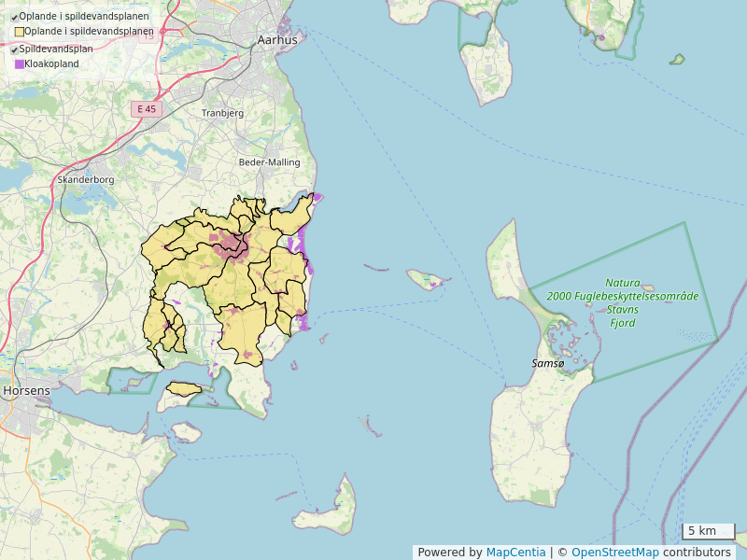Image resolution: width=747 pixels, height=560 pixels.
Task: Click the Beder-Malling town label
Action: click(x=269, y=162)
